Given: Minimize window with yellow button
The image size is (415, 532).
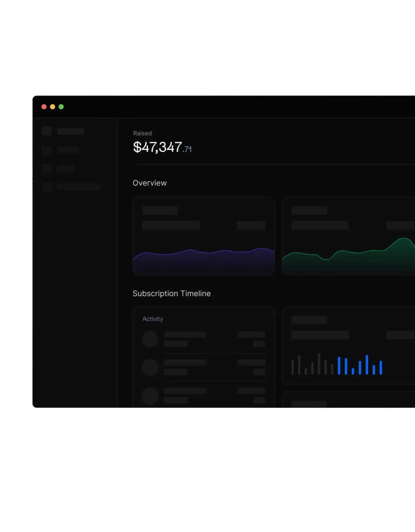Looking at the screenshot, I should point(53,107).
